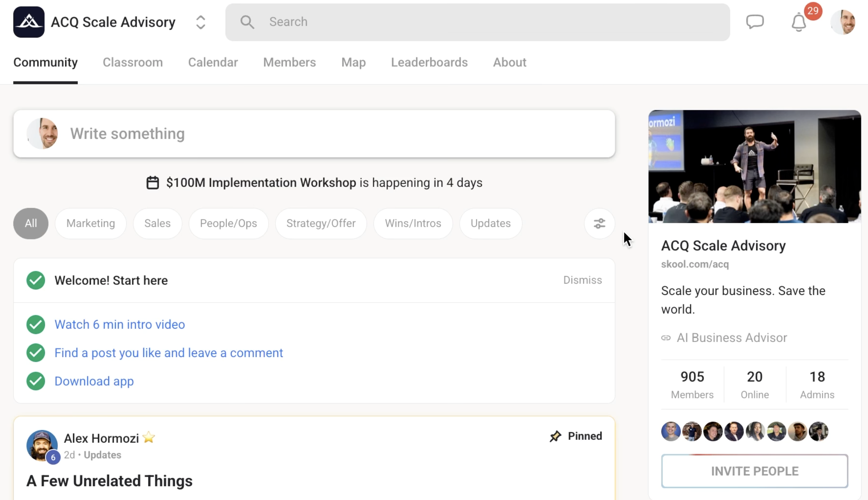
Task: Open notifications bell with 29 badge
Action: pos(799,22)
